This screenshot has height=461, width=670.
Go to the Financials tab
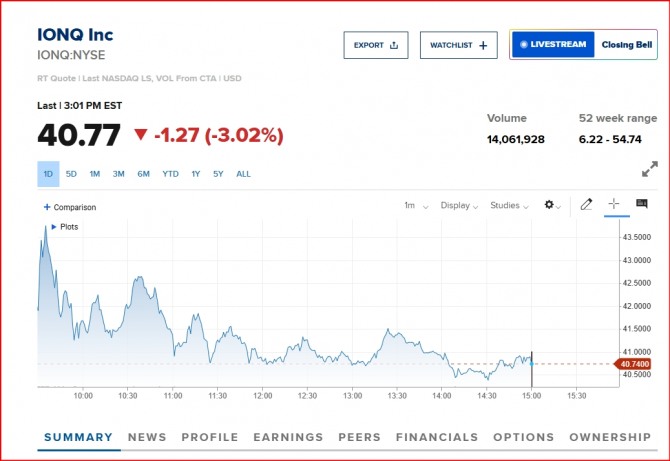pyautogui.click(x=437, y=437)
